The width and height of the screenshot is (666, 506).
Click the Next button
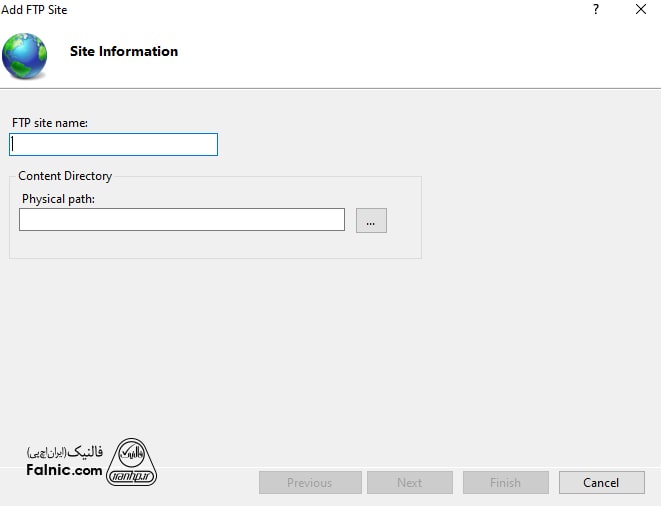click(x=409, y=483)
